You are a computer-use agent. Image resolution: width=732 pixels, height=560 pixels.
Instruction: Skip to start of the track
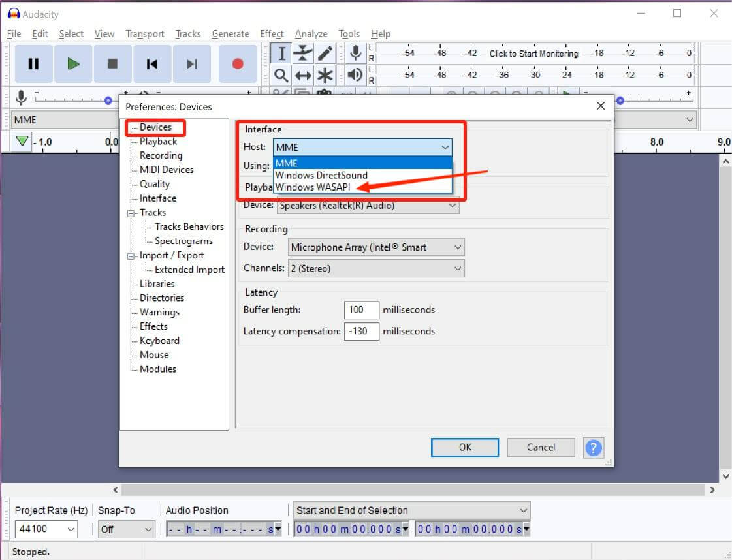coord(152,64)
